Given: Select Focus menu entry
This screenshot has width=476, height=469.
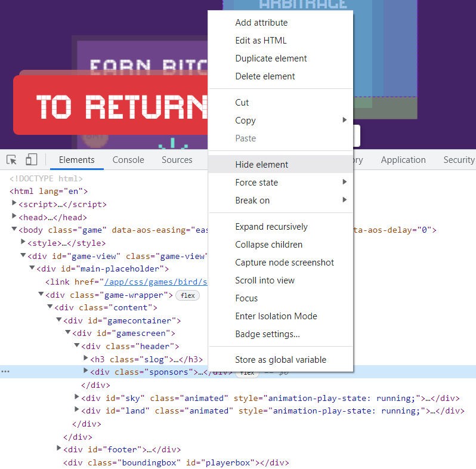Looking at the screenshot, I should pos(280,298).
